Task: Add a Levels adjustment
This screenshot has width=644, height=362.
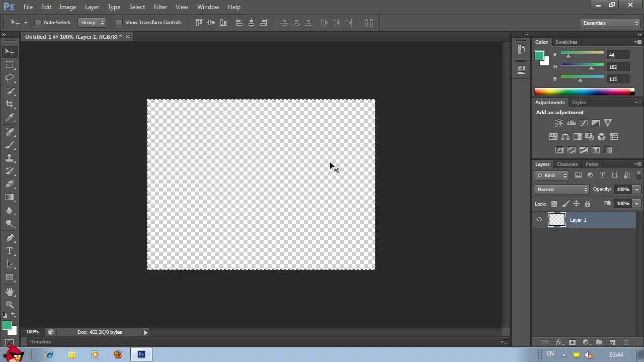Action: point(572,123)
